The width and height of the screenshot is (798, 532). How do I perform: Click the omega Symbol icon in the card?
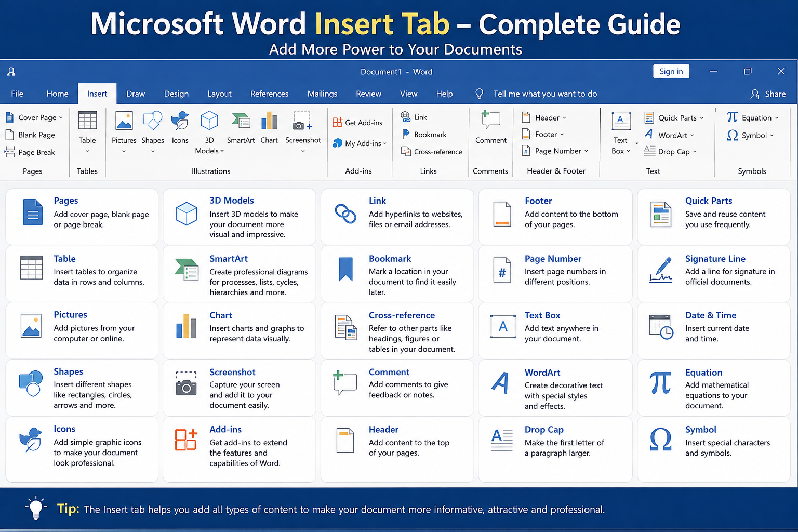(x=661, y=440)
